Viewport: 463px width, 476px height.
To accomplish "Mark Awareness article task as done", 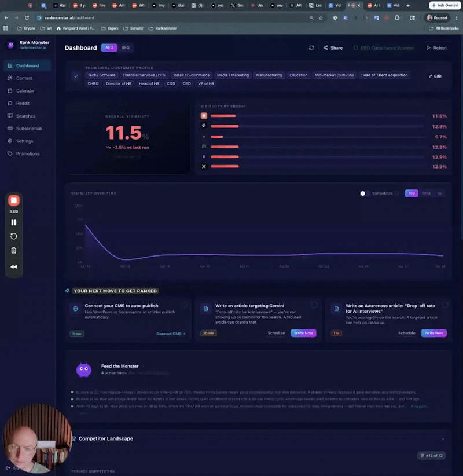I will pos(445,305).
